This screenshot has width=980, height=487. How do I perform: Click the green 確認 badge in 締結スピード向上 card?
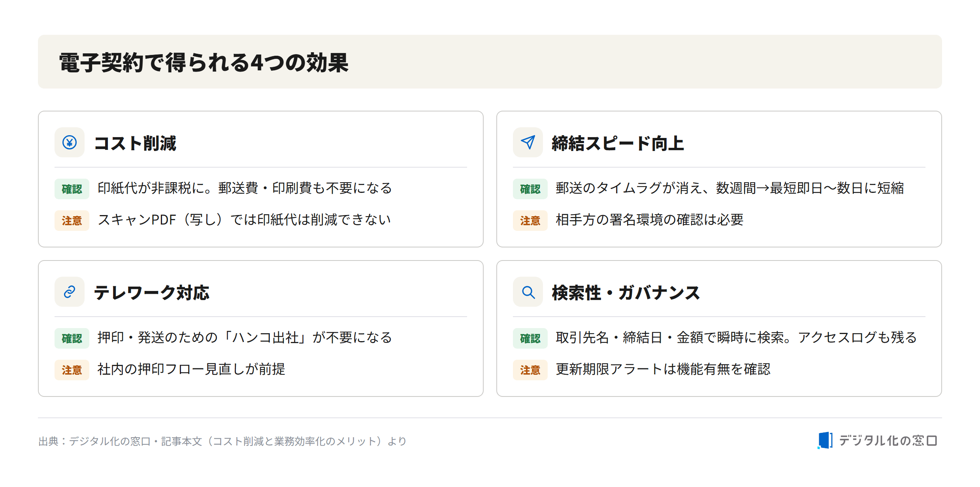(530, 189)
